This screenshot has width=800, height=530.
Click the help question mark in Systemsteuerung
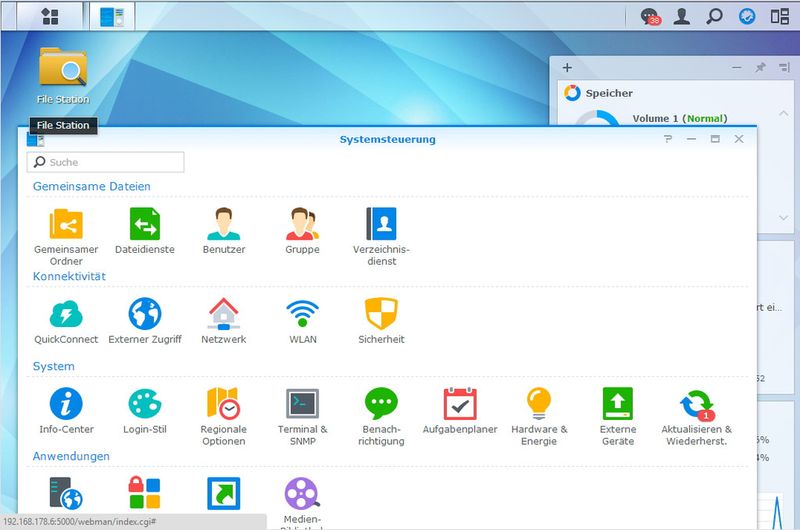click(x=668, y=139)
